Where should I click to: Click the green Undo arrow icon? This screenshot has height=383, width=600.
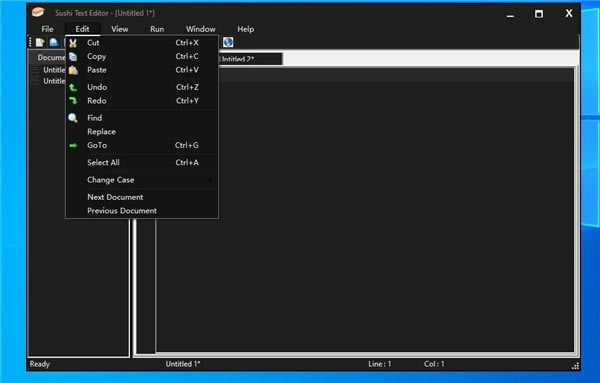(73, 87)
